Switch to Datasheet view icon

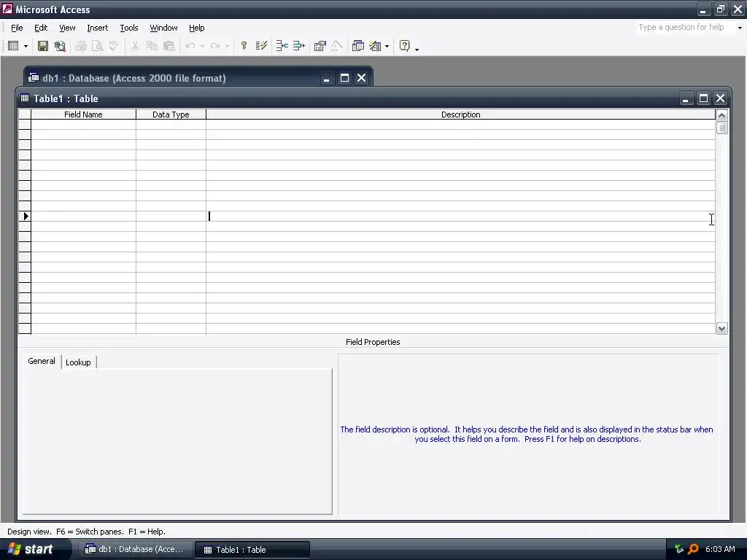tap(13, 46)
